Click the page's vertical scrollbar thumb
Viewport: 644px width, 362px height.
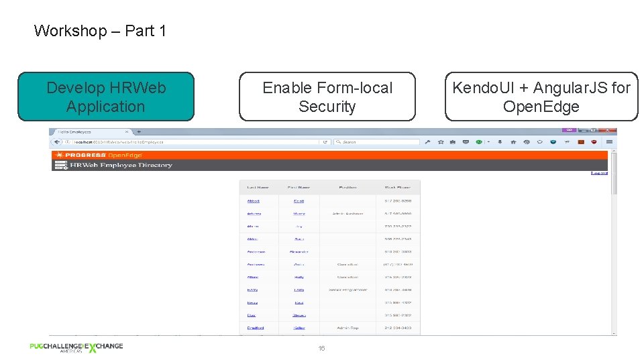[614, 174]
